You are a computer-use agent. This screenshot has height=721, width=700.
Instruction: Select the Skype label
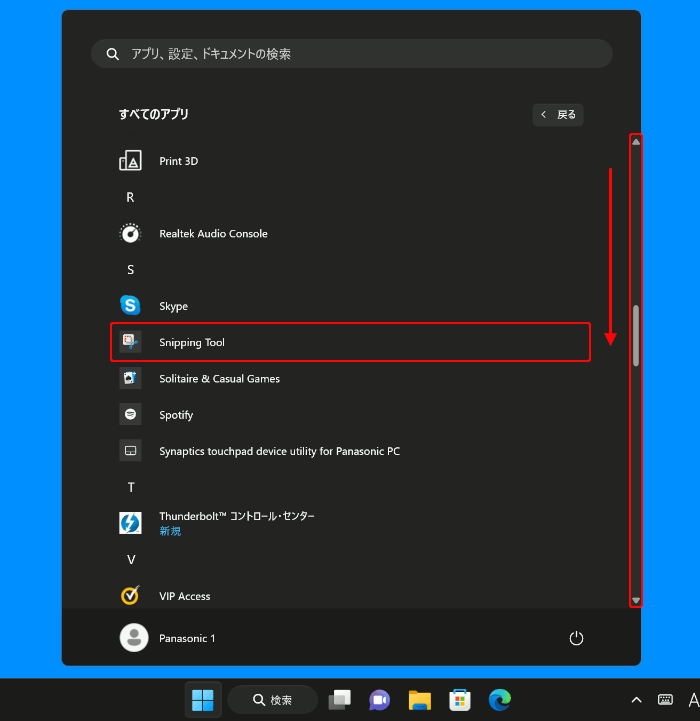(173, 306)
